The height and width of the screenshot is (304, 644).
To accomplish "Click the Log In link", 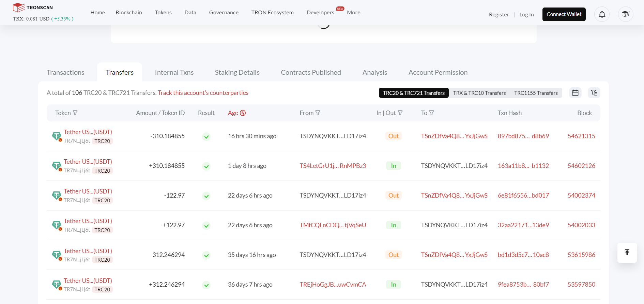I will coord(526,15).
